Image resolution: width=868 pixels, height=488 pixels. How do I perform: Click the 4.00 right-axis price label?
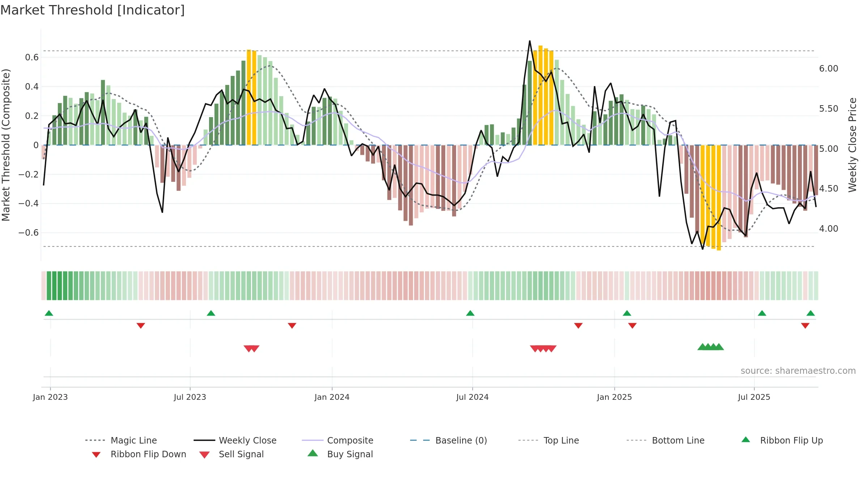pyautogui.click(x=829, y=229)
